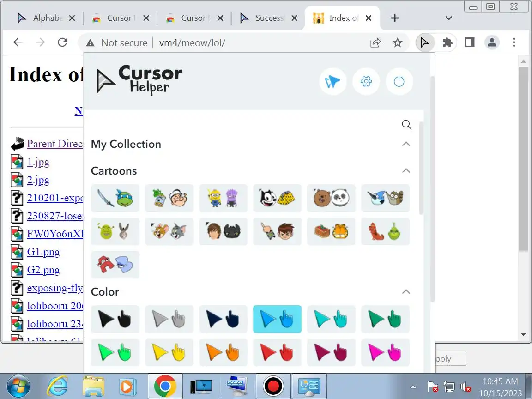
Task: Apply the gray color cursor
Action: tap(169, 319)
